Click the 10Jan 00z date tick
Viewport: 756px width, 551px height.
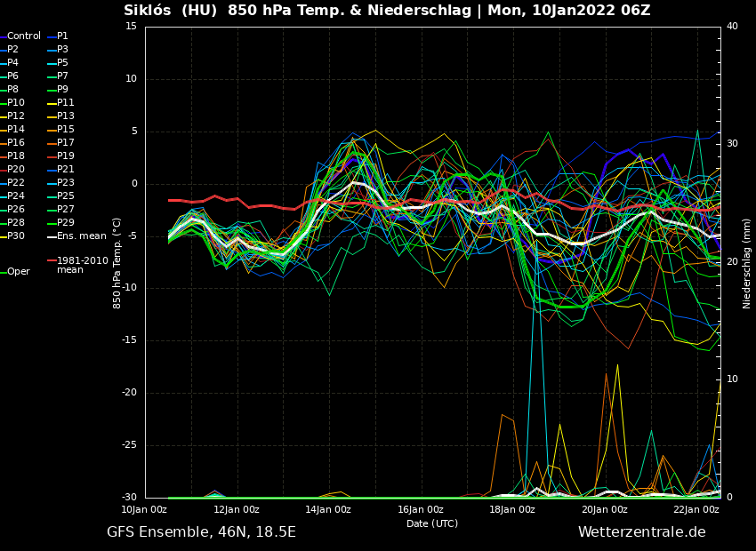click(x=144, y=510)
